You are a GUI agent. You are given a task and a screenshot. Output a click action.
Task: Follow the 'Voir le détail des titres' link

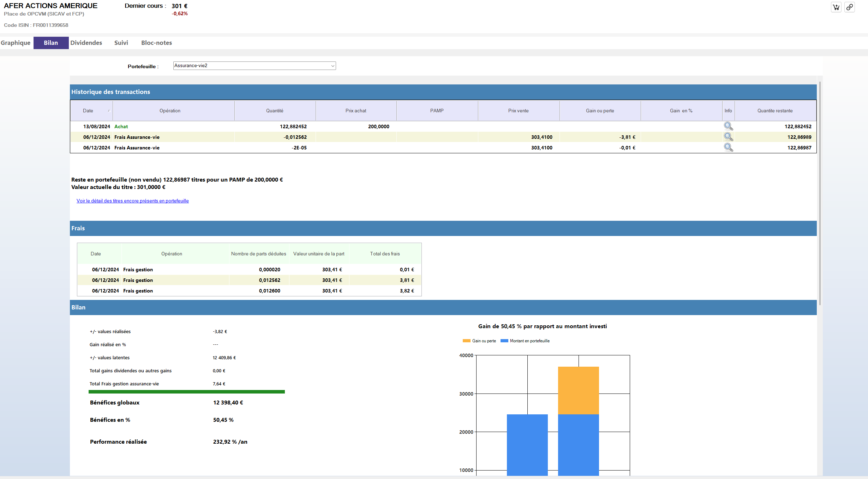133,201
